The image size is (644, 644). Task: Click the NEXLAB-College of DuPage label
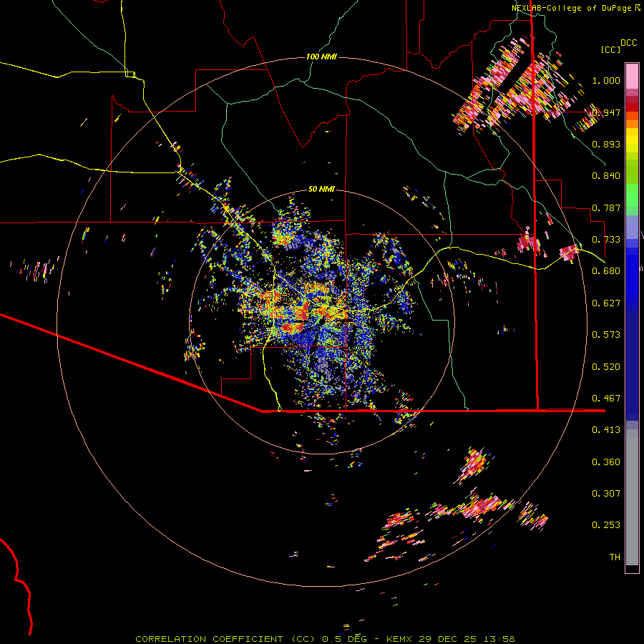click(571, 8)
